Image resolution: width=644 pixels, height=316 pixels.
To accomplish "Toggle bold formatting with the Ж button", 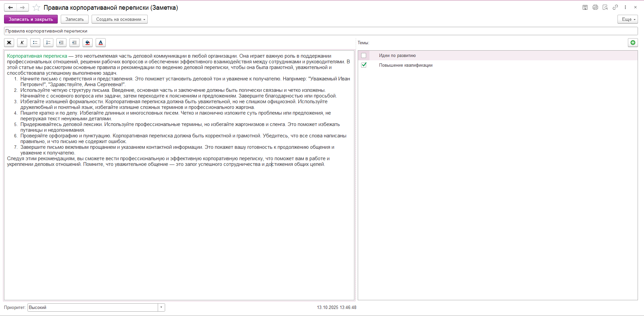I will [9, 43].
